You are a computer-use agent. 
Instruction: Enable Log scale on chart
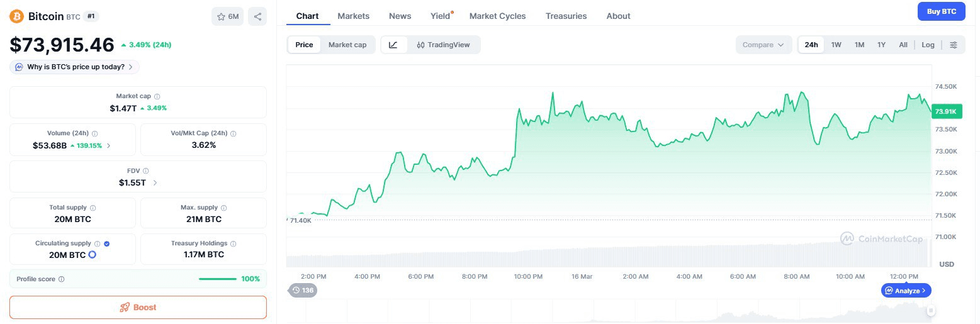pos(928,45)
